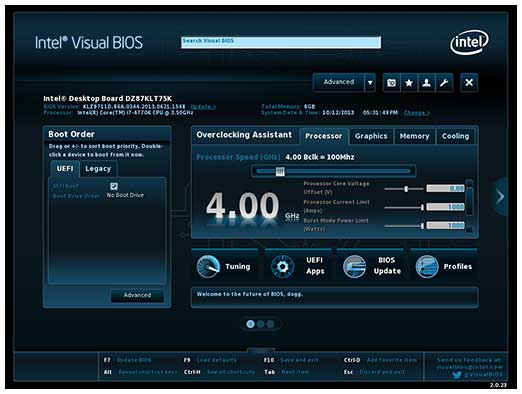Launch UEFI Apps gear icon
The height and width of the screenshot is (394, 522).
pyautogui.click(x=282, y=266)
